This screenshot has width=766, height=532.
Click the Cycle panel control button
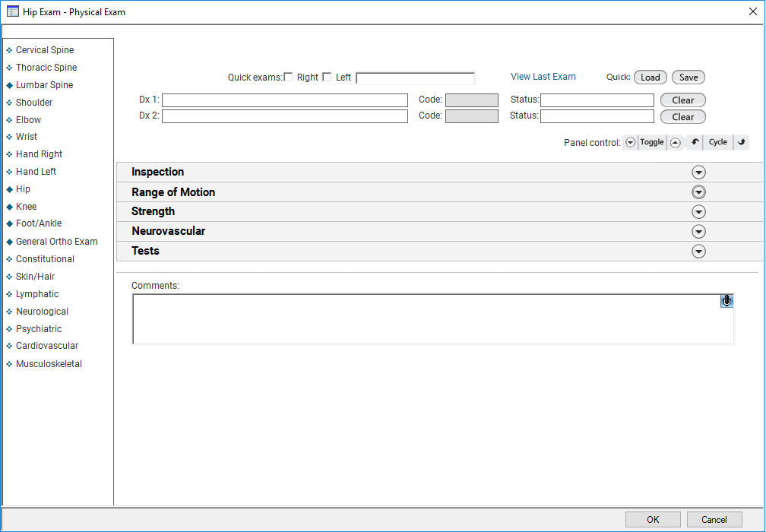(x=717, y=142)
